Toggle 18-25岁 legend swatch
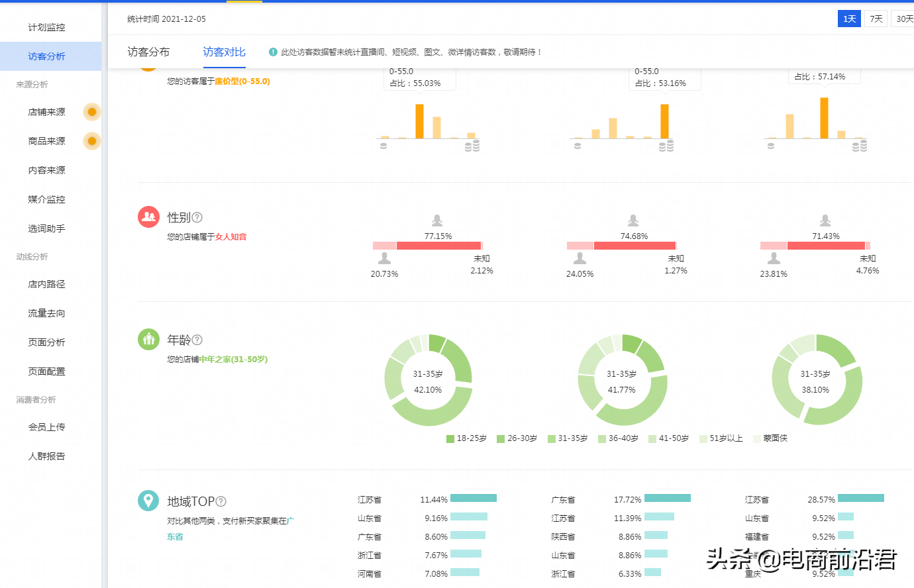The width and height of the screenshot is (914, 588). click(x=450, y=438)
